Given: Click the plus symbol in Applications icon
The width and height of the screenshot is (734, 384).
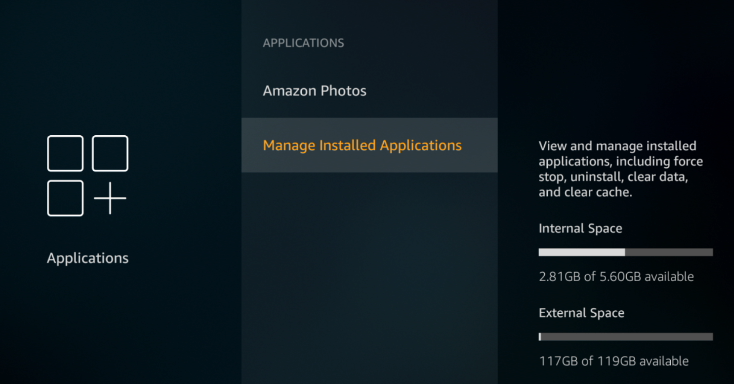Looking at the screenshot, I should tap(110, 198).
